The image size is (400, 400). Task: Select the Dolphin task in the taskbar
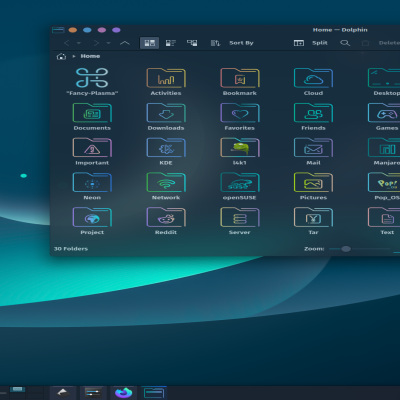click(154, 393)
